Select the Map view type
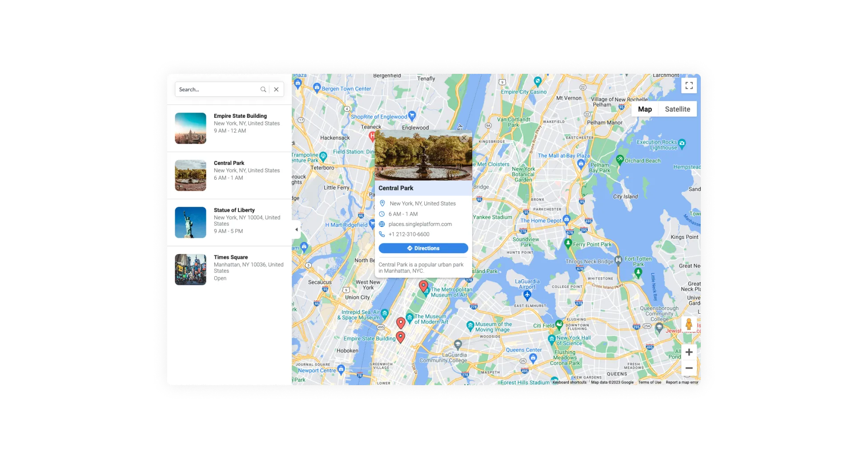The height and width of the screenshot is (459, 868). point(644,109)
